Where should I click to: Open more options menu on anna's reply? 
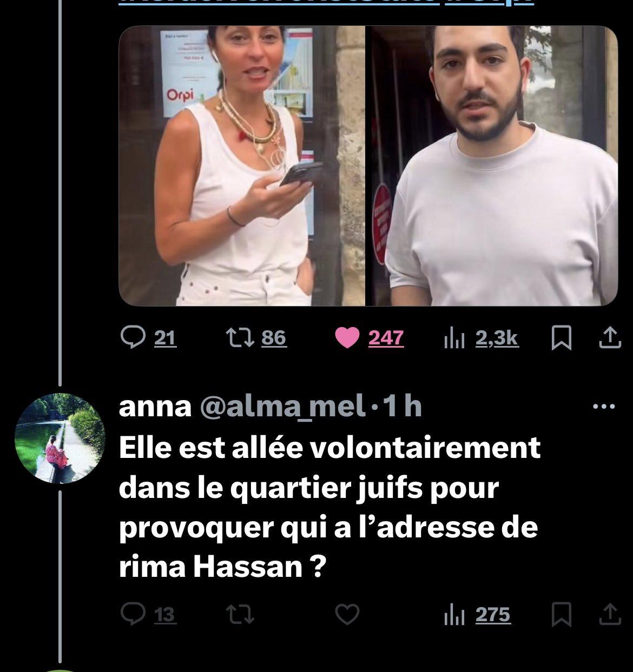pos(604,407)
